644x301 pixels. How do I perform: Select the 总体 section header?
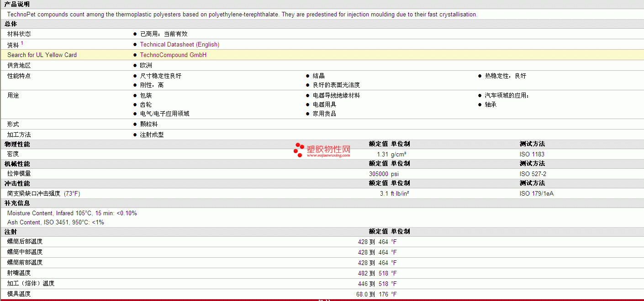tap(11, 24)
